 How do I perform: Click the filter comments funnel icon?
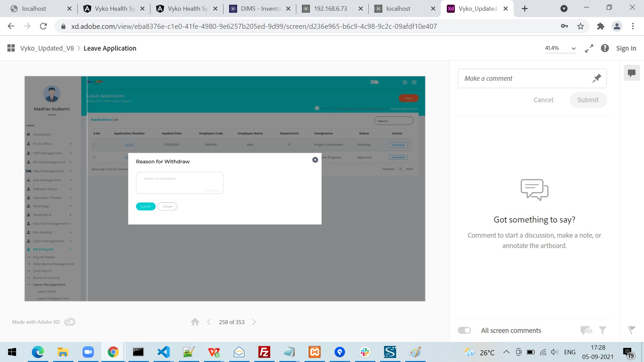[602, 330]
